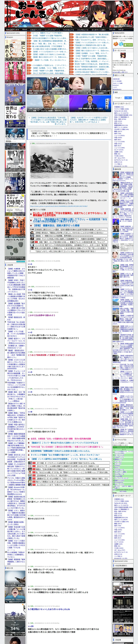Viewport: 138px width, 644px height.
Task: Open the 5ch公式アンテナ tab
Action: pos(13,30)
